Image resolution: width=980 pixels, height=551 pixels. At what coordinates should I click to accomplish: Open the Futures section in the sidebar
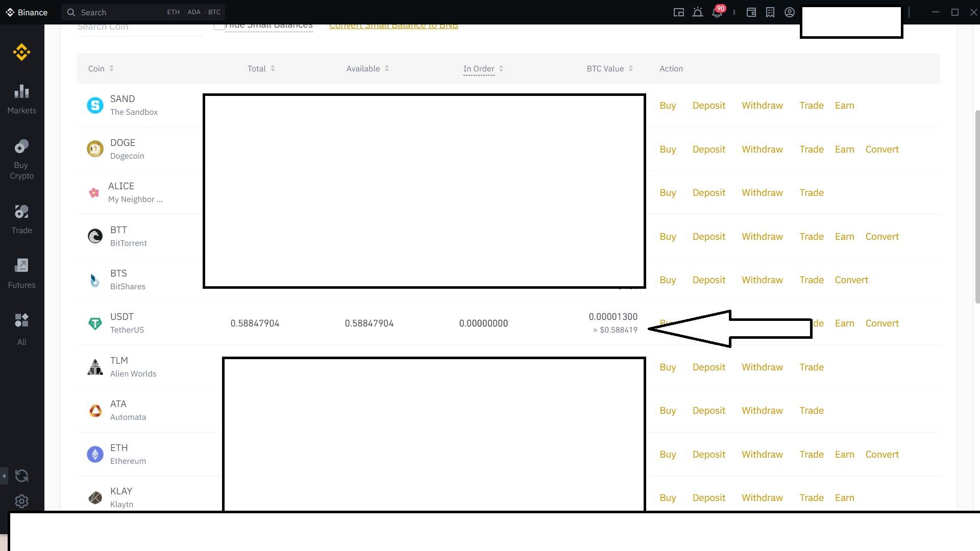21,274
